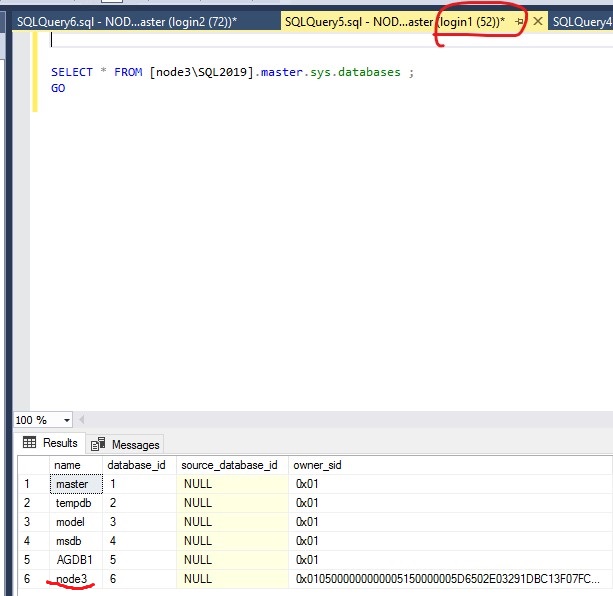Image resolution: width=613 pixels, height=596 pixels.
Task: Click the top-left corner cell of results grid
Action: [34, 465]
